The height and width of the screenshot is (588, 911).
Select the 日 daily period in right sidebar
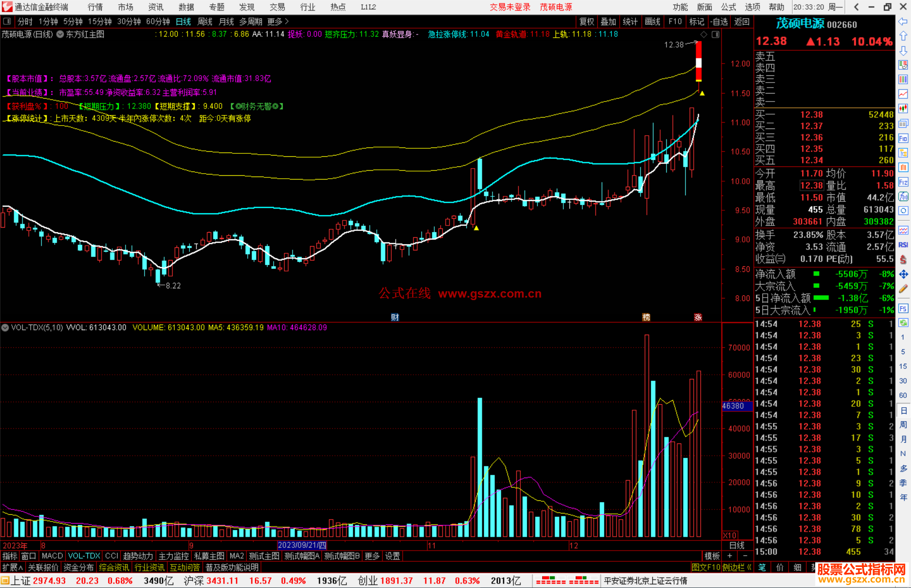[903, 411]
